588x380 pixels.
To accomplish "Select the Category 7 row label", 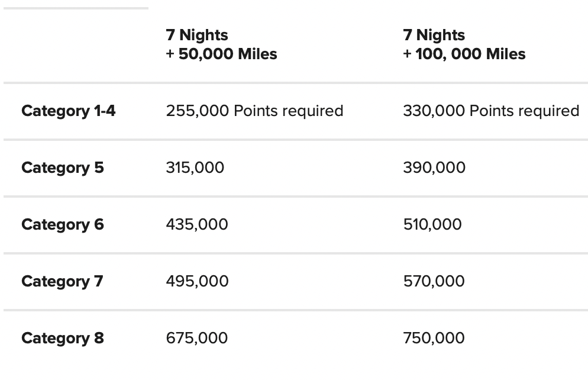I will pyautogui.click(x=62, y=281).
